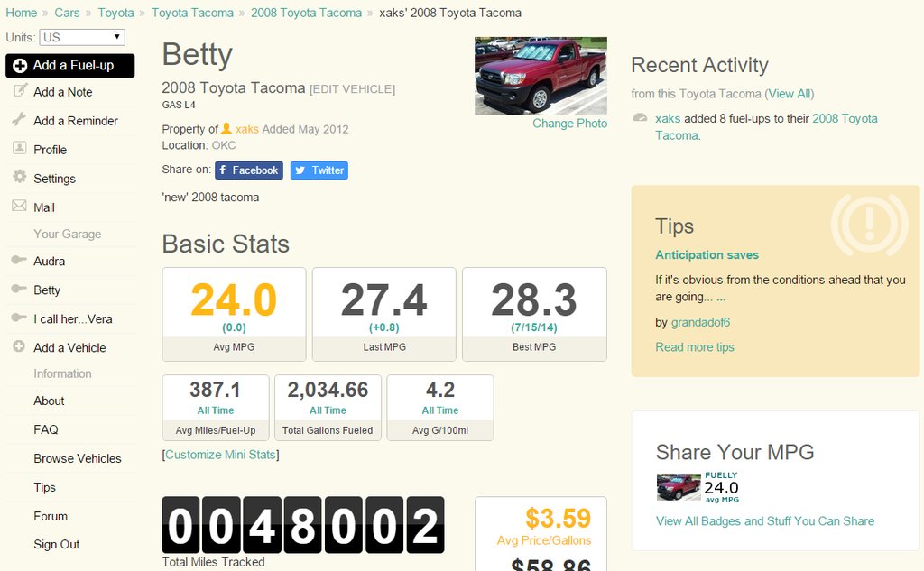The image size is (924, 571).
Task: Click the 4.2 Avg G/100mi stat
Action: pos(440,408)
